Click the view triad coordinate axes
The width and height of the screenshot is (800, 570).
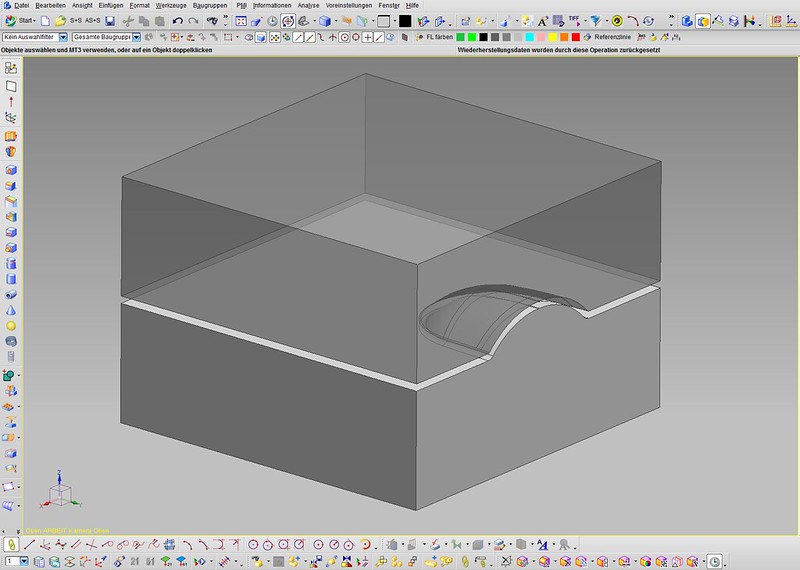60,491
